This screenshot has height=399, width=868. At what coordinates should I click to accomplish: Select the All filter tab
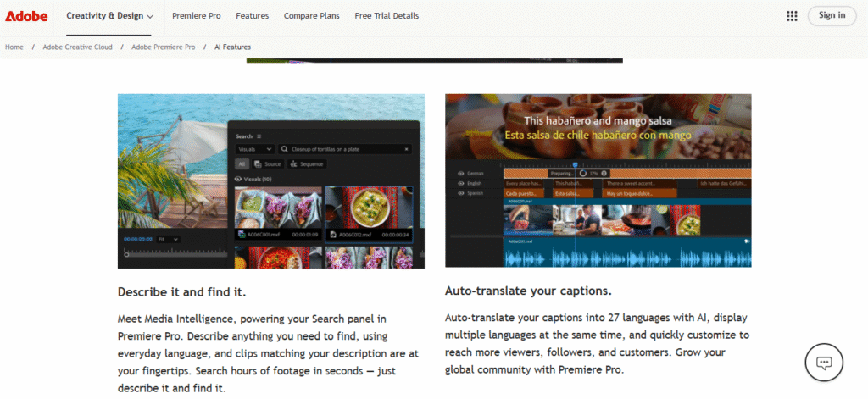click(242, 163)
